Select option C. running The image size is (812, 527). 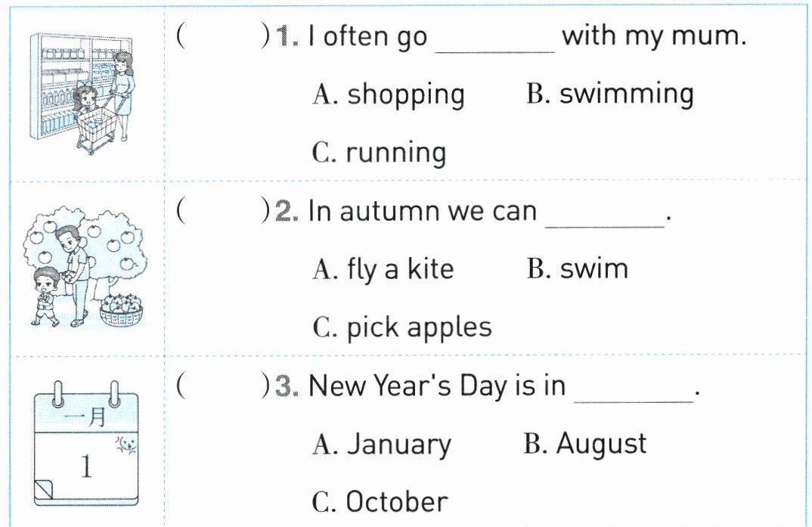tap(379, 153)
